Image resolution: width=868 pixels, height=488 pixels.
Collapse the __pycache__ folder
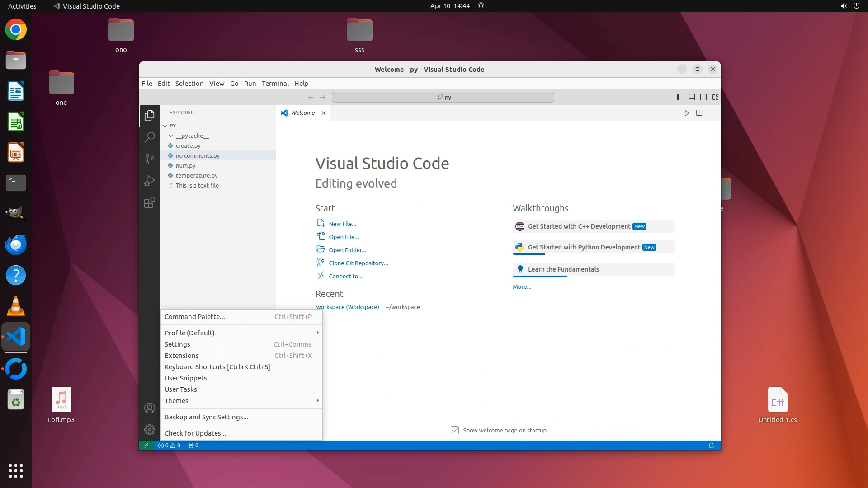[x=171, y=136]
